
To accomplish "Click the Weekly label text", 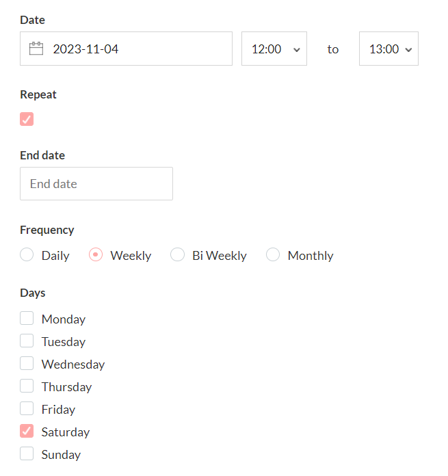I will pyautogui.click(x=131, y=256).
